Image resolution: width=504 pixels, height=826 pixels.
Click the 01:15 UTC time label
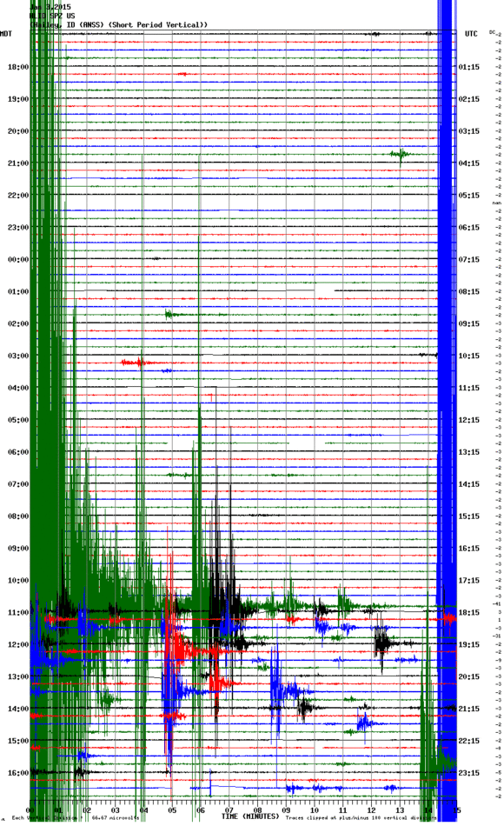(x=468, y=67)
